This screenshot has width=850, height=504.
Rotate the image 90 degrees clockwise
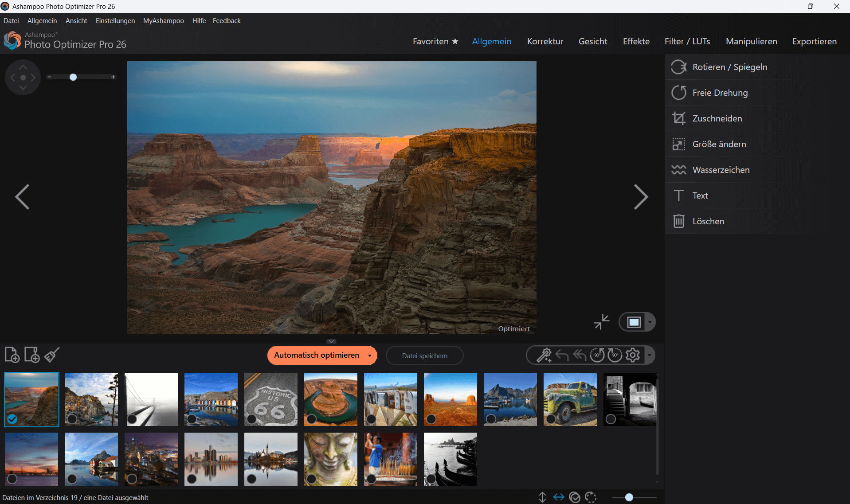tap(615, 355)
